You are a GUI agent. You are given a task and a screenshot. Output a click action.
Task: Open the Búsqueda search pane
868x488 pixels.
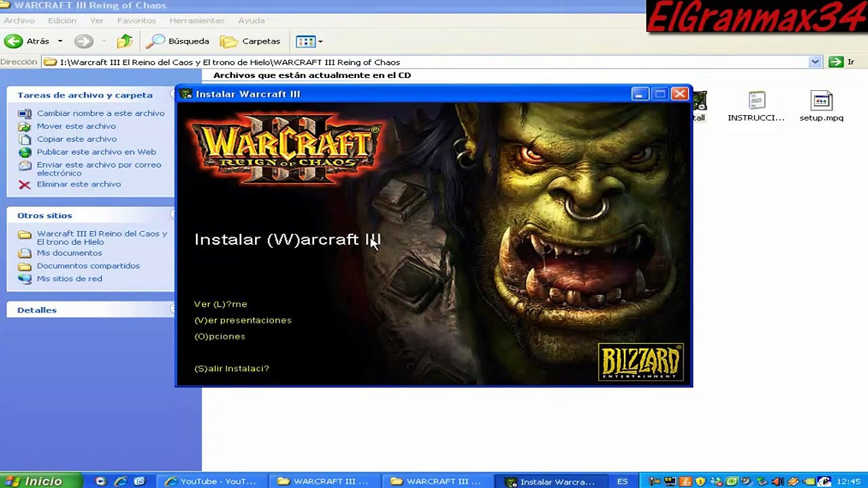(x=180, y=41)
